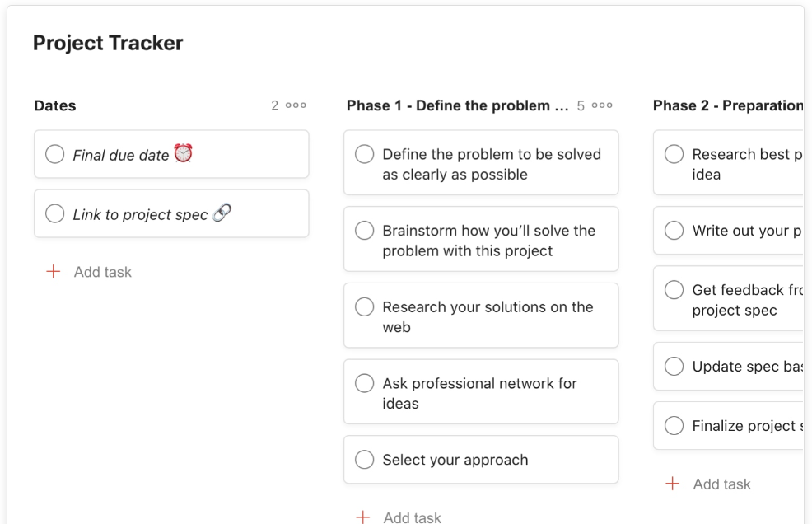812x524 pixels.
Task: Complete the Final due date task
Action: click(x=55, y=154)
